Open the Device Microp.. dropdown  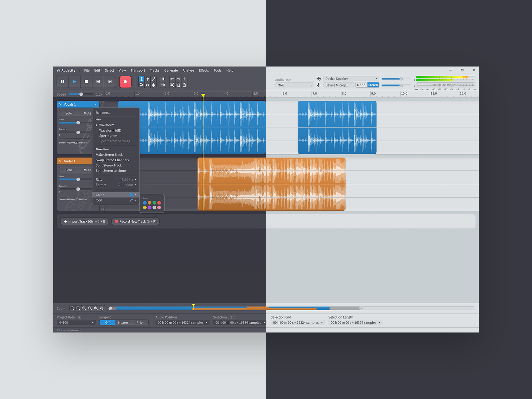(338, 85)
